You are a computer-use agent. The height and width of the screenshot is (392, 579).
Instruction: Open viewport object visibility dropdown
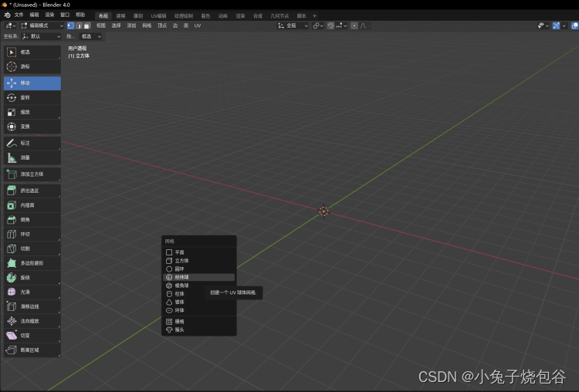[x=543, y=25]
